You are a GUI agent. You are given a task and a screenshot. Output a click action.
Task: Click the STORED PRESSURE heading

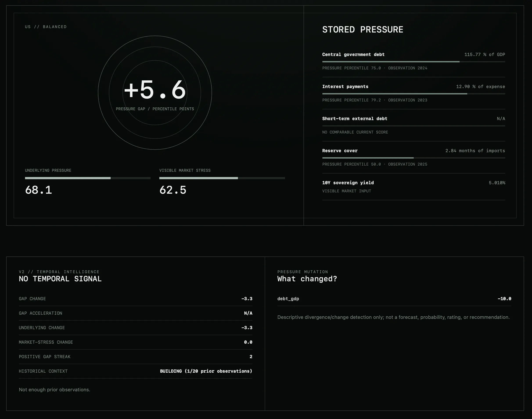[363, 30]
